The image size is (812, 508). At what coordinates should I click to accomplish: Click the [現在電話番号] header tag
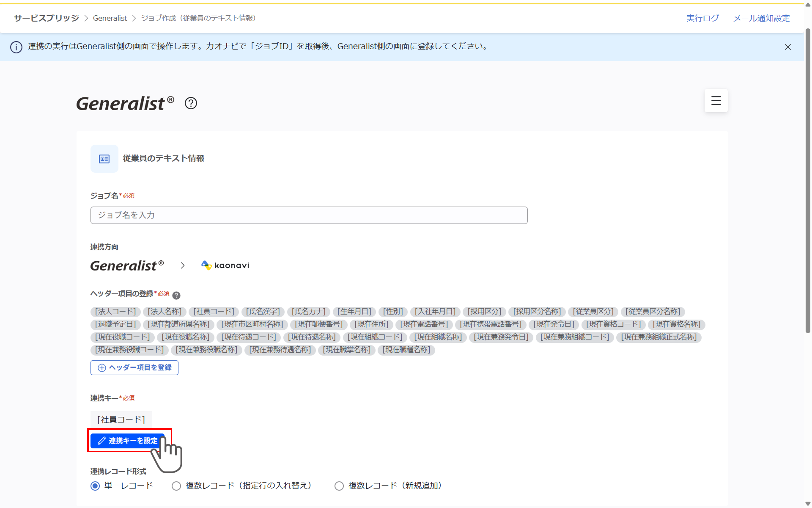point(424,325)
